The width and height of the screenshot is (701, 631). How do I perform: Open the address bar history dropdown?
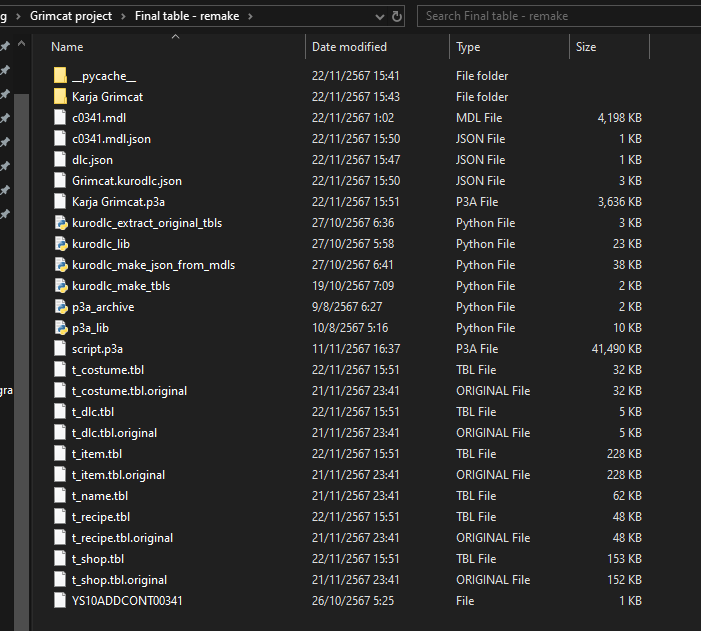click(380, 17)
